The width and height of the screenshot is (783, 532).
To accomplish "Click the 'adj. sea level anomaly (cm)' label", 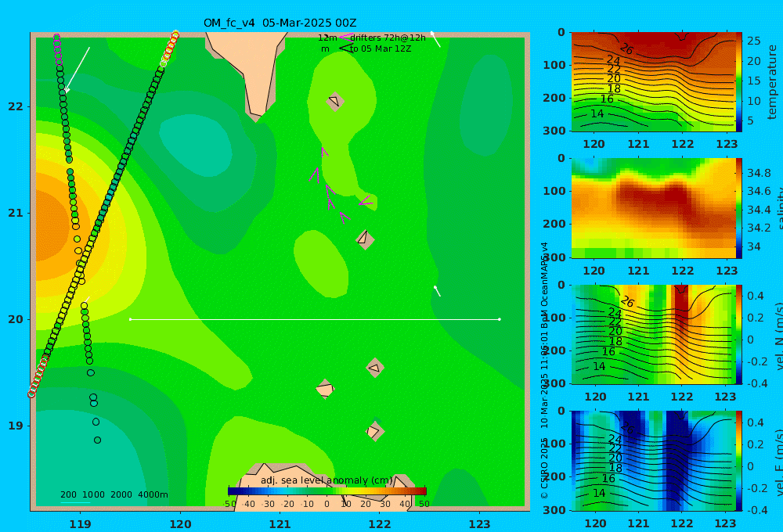I will pos(327,480).
